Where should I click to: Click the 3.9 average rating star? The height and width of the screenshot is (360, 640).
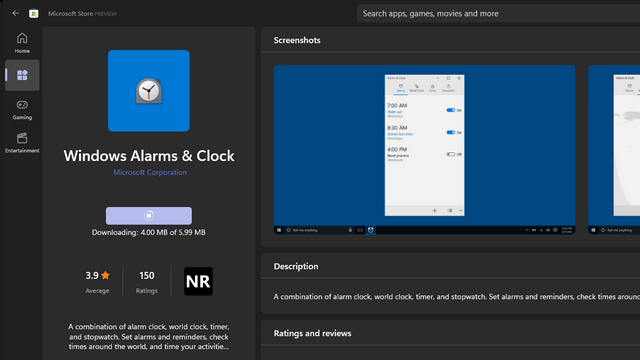click(x=105, y=276)
